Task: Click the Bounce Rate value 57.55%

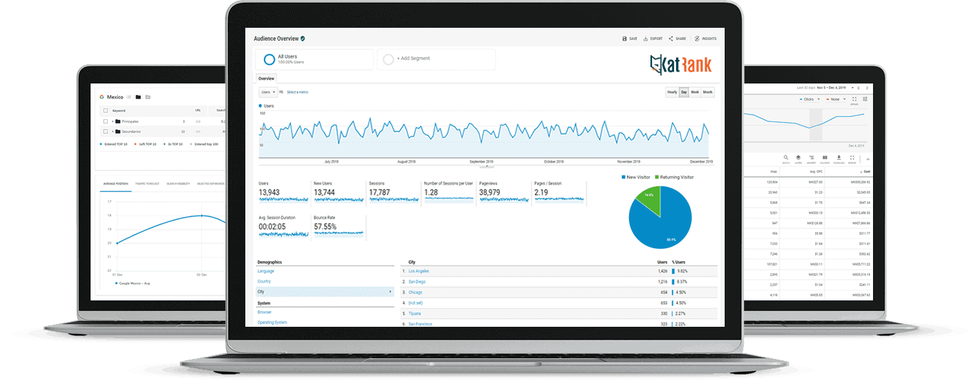Action: (325, 225)
